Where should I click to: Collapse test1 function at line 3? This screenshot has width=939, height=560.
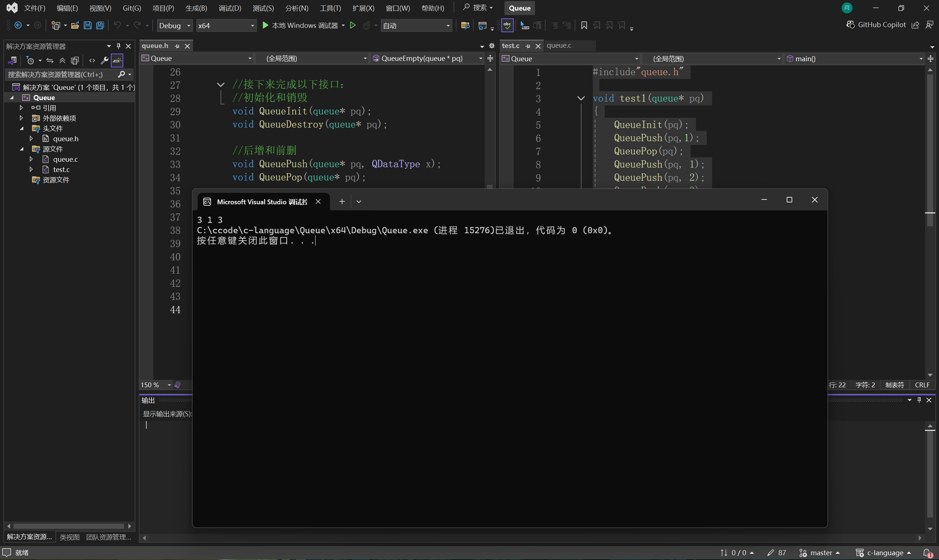[x=581, y=99]
